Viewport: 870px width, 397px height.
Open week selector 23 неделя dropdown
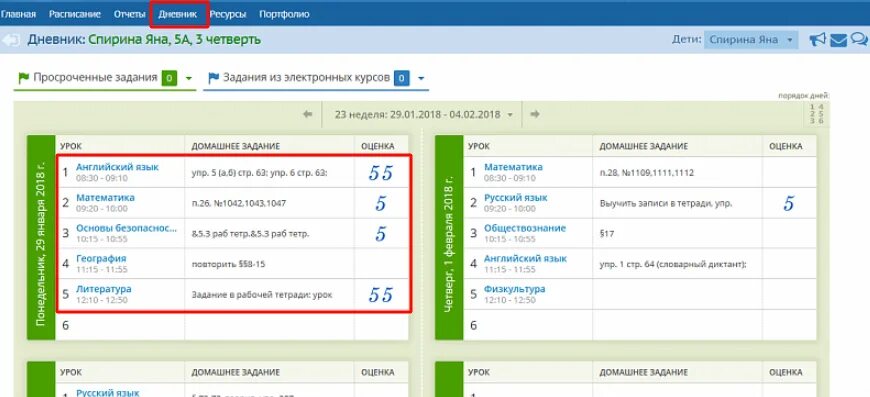point(424,115)
